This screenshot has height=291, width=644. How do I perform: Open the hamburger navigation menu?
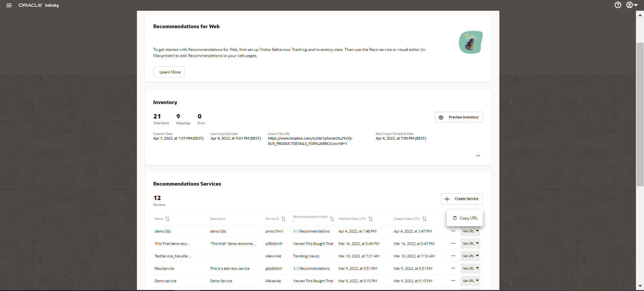9,5
